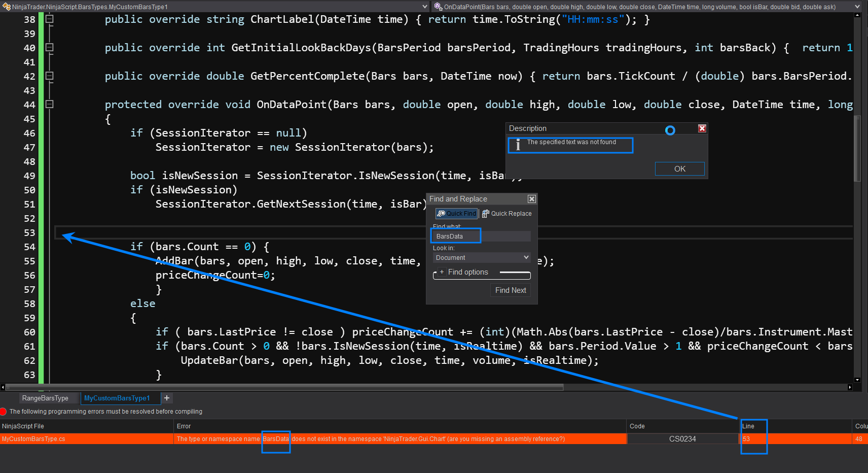Switch to the Quick Find tab
Image resolution: width=868 pixels, height=473 pixels.
[456, 214]
